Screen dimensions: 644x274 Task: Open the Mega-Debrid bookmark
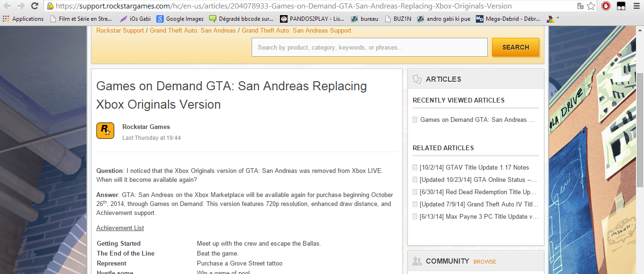coord(508,19)
